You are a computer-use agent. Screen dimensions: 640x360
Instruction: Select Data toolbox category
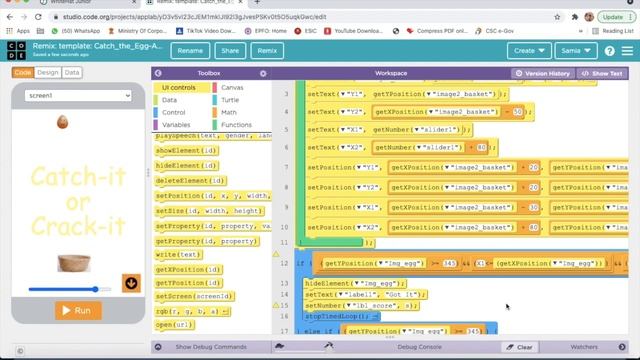click(x=169, y=100)
